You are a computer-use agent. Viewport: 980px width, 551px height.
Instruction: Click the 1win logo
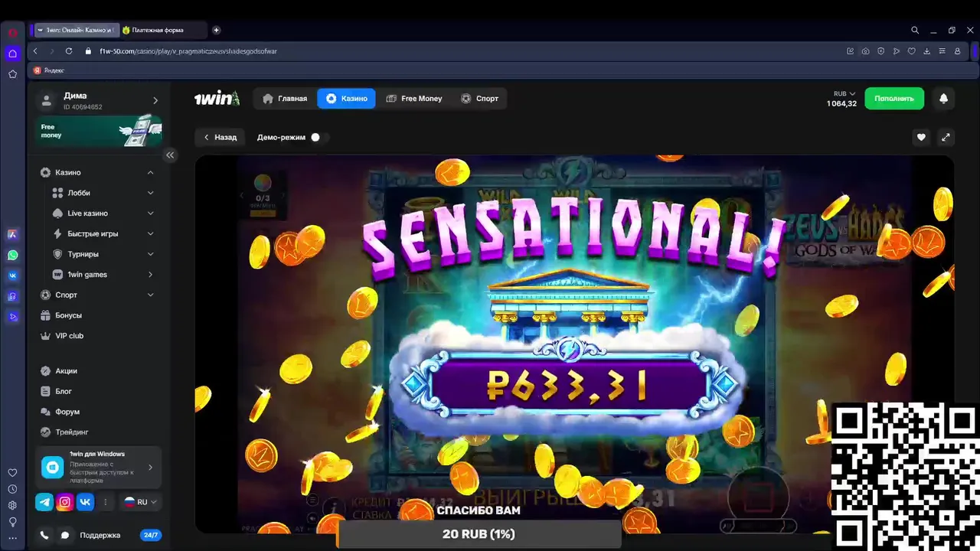217,99
